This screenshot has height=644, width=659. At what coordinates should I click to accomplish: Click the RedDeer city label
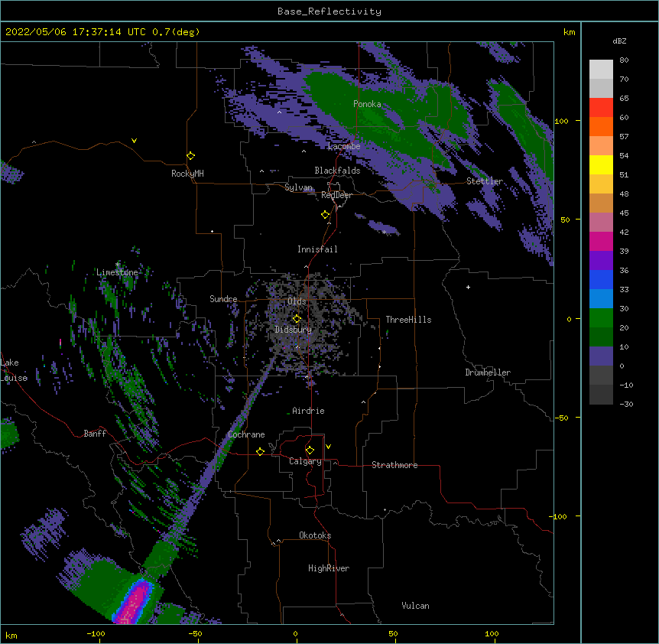[x=336, y=195]
